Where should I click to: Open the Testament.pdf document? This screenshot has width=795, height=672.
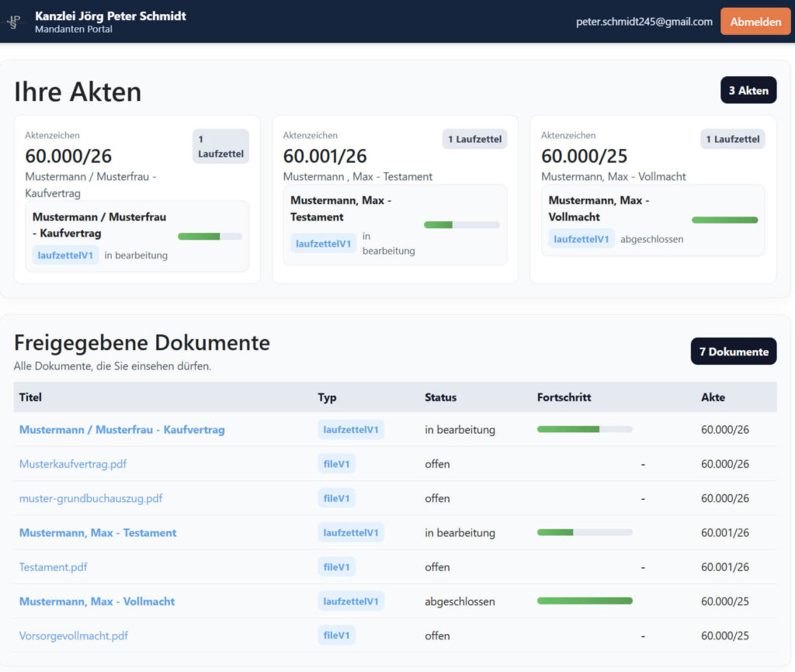click(53, 567)
